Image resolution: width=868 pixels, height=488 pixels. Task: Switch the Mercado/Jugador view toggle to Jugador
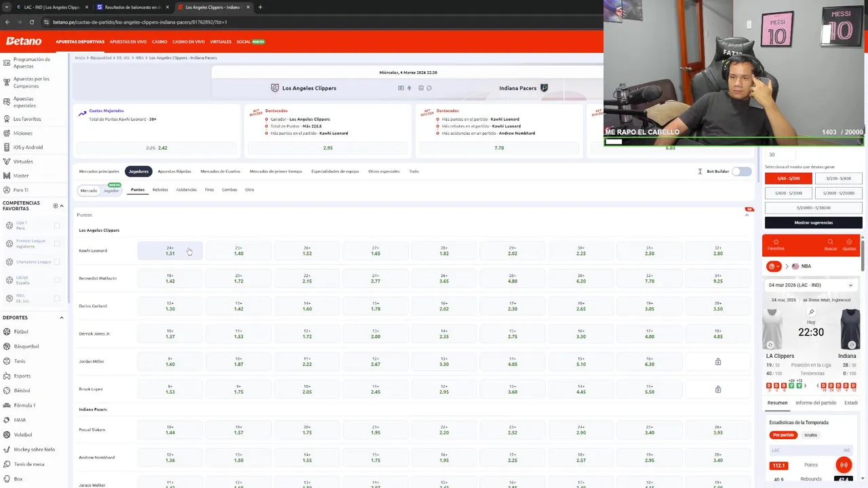[111, 190]
